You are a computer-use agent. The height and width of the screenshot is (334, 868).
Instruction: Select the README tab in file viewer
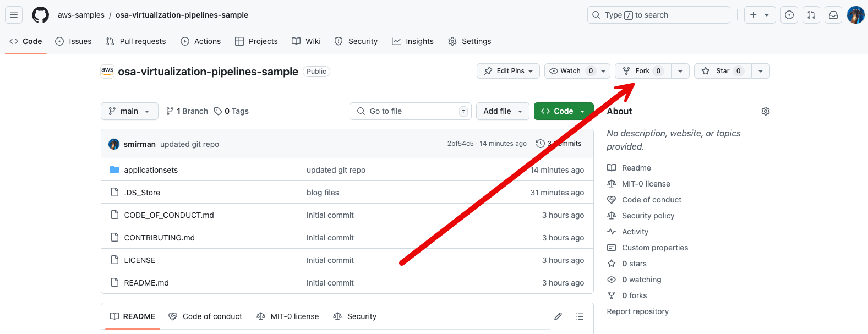(133, 316)
